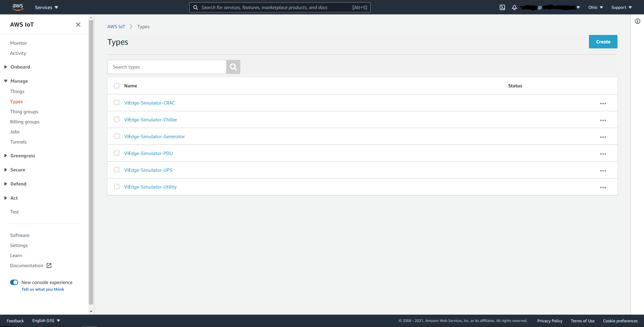Open Tunnels in sidebar
Screen dimensions: 644x327
coord(18,142)
